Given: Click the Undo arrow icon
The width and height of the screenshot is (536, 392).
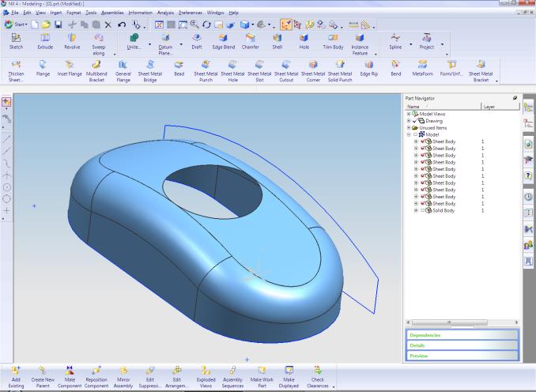Looking at the screenshot, I should tap(122, 24).
